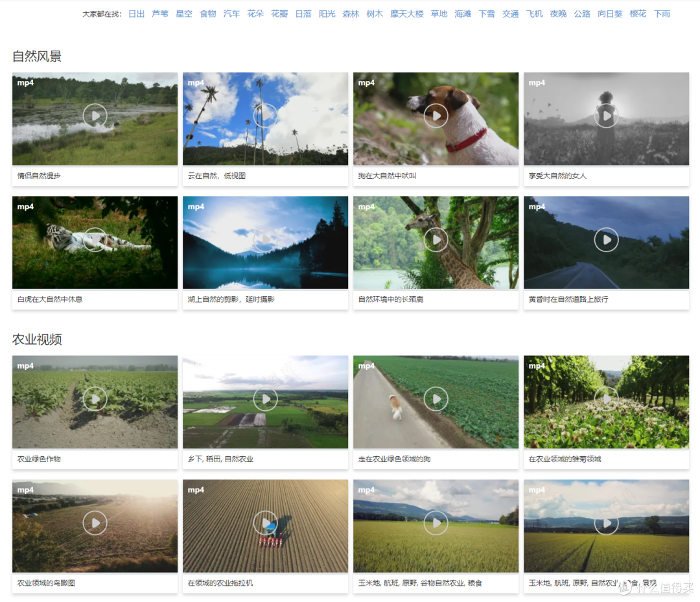Open the 向日葵 tag
The height and width of the screenshot is (602, 700).
(x=611, y=14)
